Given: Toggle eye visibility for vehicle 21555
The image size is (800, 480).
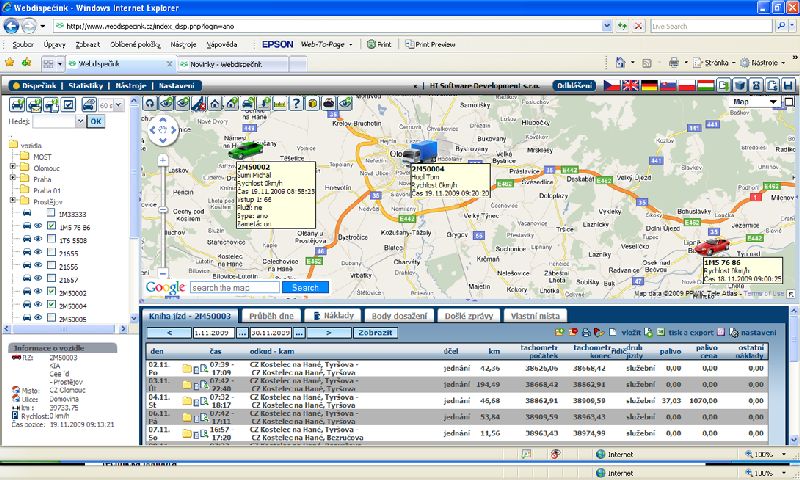Looking at the screenshot, I should (38, 252).
